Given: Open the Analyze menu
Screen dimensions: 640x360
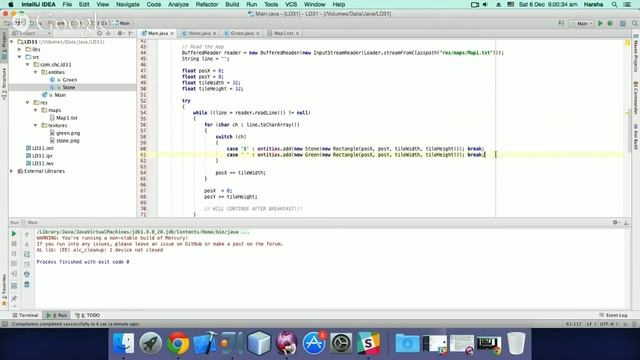Looking at the screenshot, I should pyautogui.click(x=178, y=4).
